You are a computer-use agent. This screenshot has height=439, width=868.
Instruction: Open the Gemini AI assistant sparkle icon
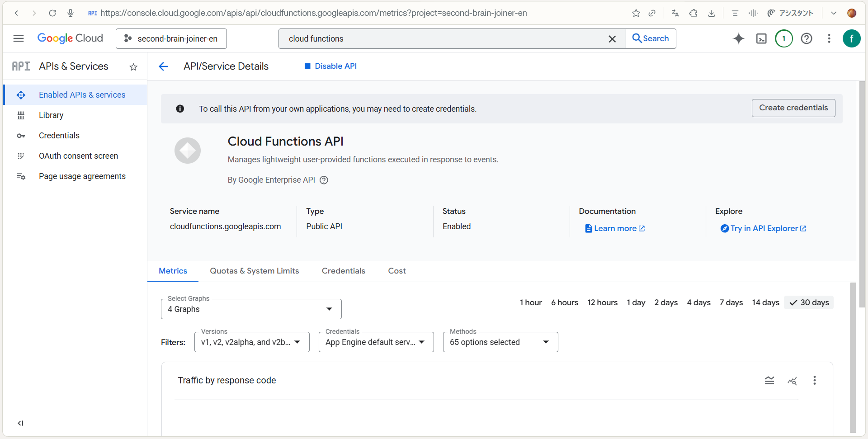738,39
